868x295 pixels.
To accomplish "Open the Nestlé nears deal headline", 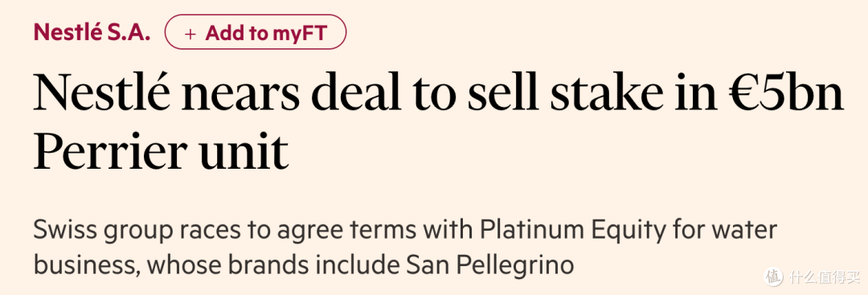I will [439, 121].
